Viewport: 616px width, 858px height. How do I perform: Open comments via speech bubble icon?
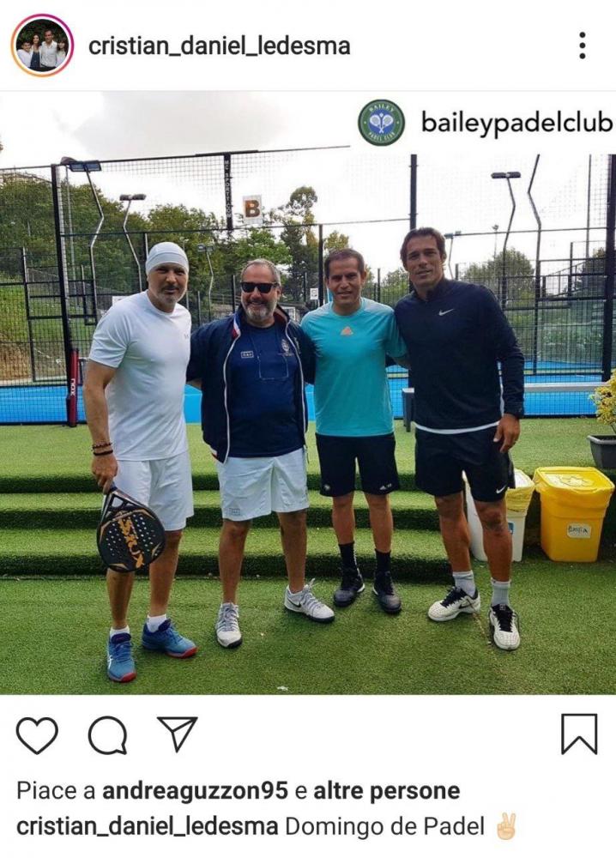[108, 735]
